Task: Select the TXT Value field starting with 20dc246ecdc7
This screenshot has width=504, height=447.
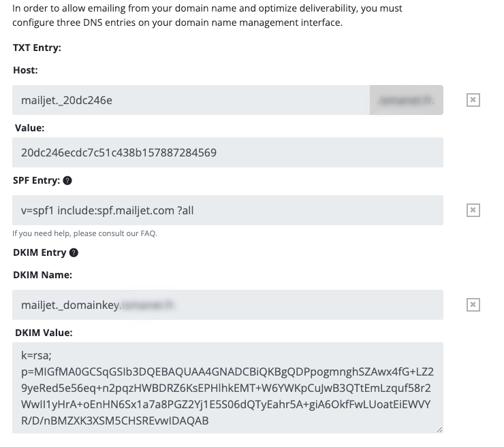Action: click(x=227, y=152)
